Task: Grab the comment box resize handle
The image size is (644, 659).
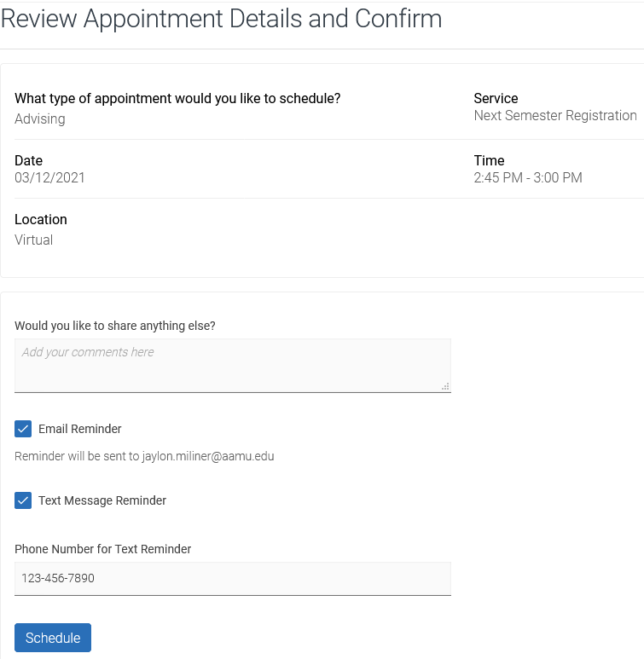Action: click(x=445, y=386)
